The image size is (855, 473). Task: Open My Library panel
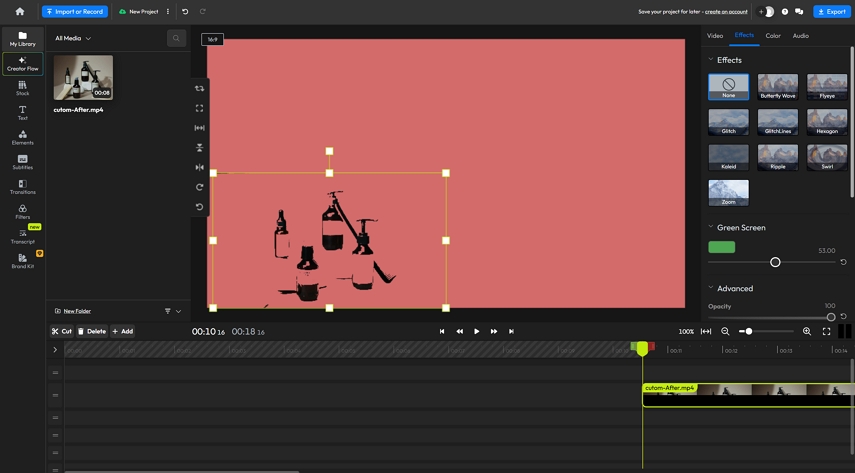(22, 39)
